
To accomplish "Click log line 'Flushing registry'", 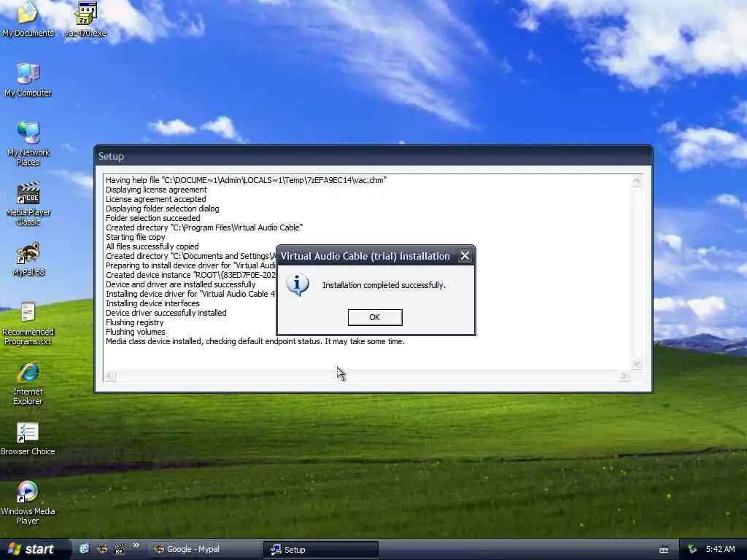I will [134, 322].
